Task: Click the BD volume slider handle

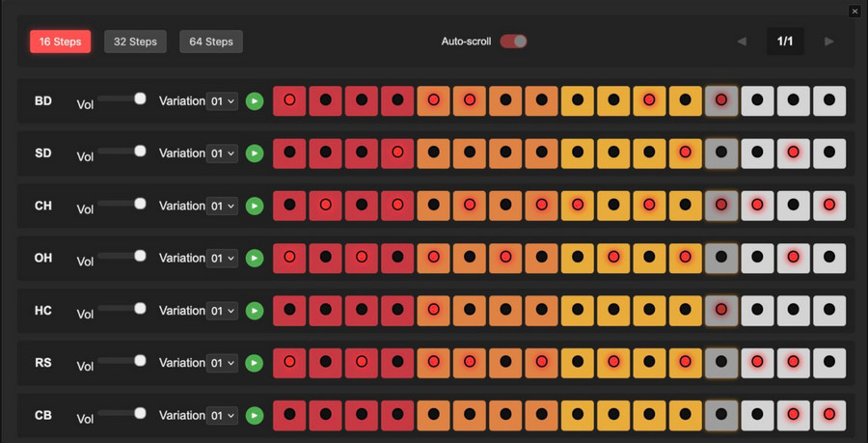Action: (140, 98)
